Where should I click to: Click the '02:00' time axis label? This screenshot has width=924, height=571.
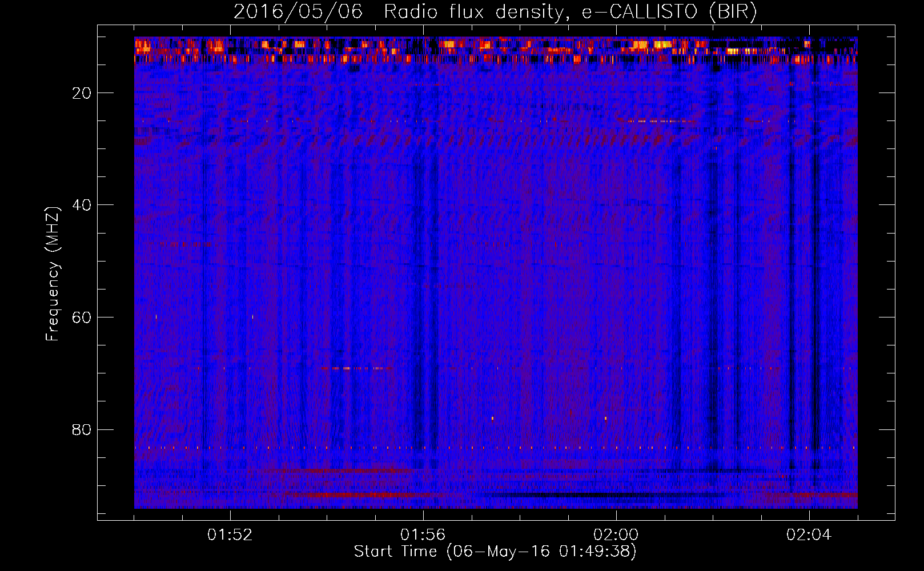tap(616, 535)
